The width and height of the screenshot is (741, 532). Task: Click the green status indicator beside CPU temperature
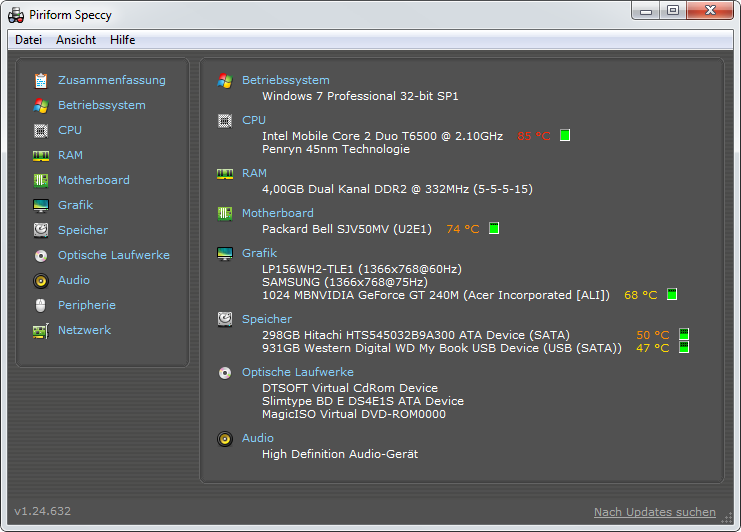[x=565, y=136]
